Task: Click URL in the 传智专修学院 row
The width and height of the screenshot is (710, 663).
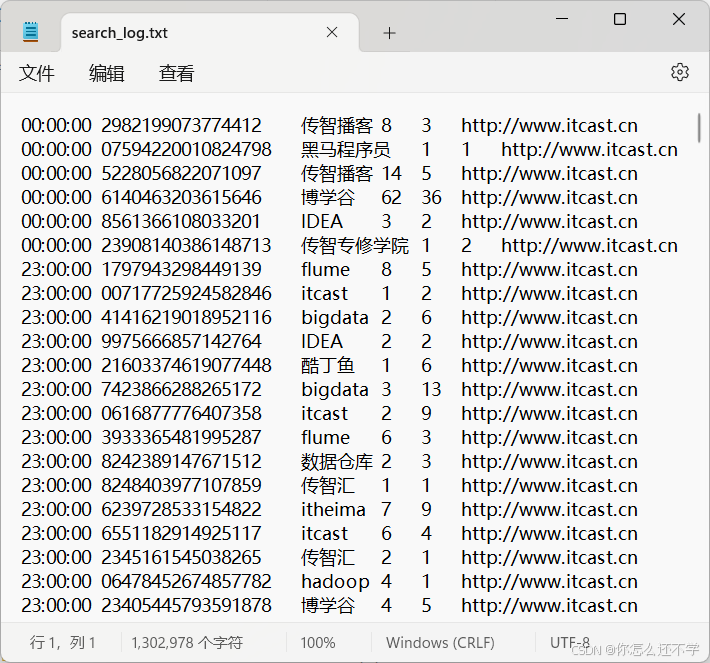Action: (589, 245)
